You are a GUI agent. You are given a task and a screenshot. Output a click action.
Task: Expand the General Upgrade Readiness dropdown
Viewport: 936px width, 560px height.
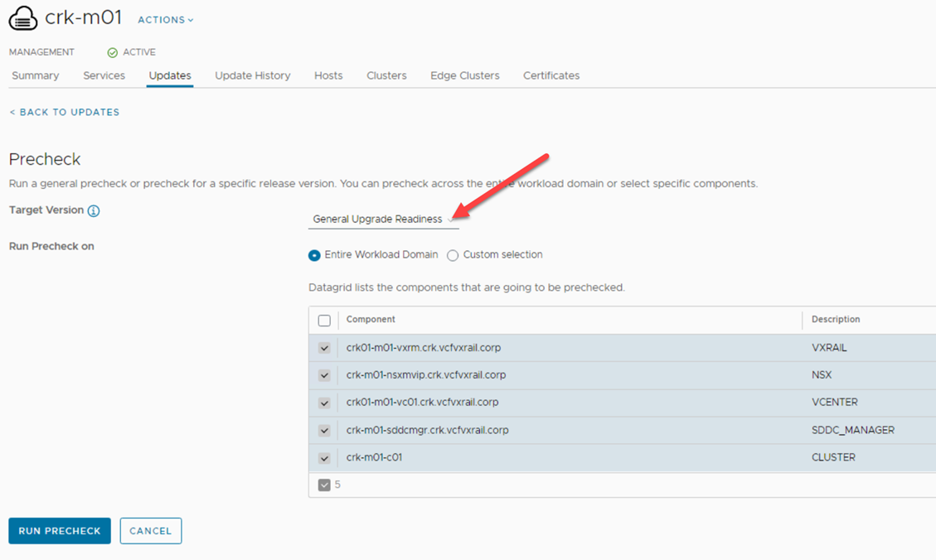tap(383, 220)
